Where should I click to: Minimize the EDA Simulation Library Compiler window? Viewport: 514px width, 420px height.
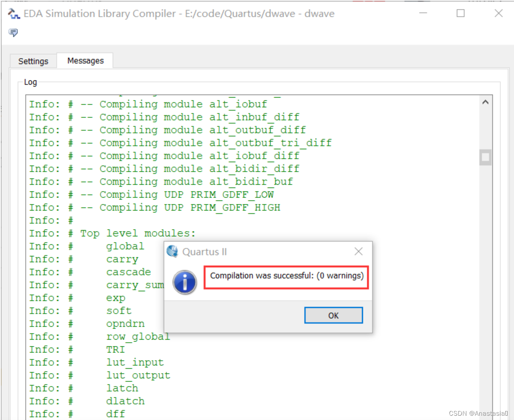click(423, 13)
